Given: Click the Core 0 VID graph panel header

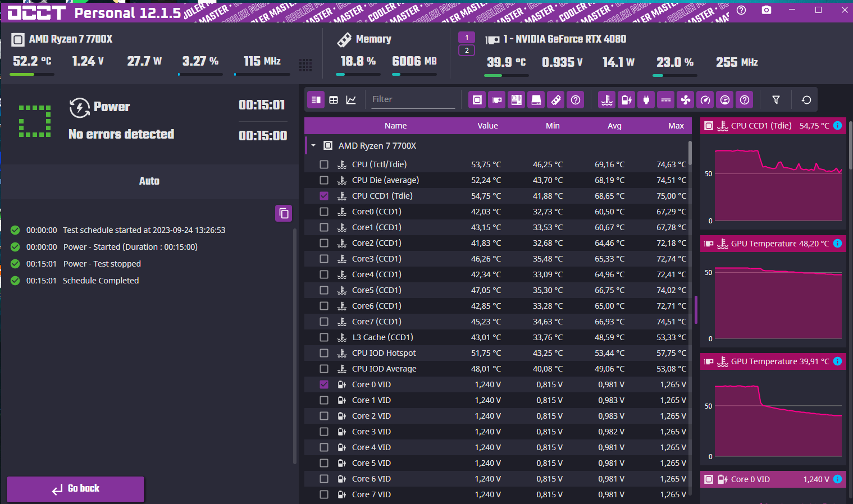Looking at the screenshot, I should tap(773, 479).
